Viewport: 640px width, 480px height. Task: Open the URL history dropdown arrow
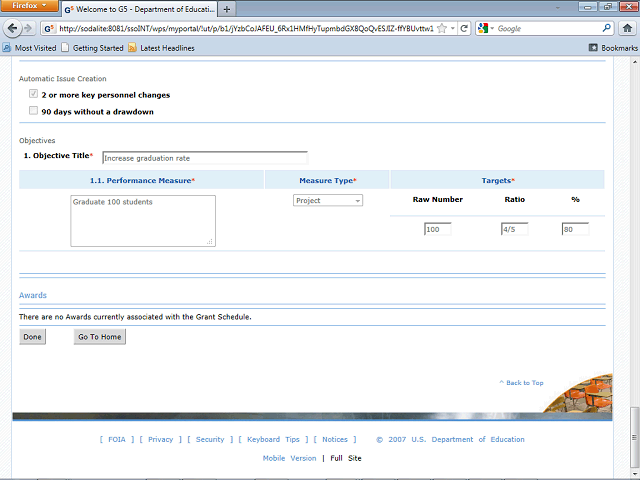pyautogui.click(x=452, y=29)
